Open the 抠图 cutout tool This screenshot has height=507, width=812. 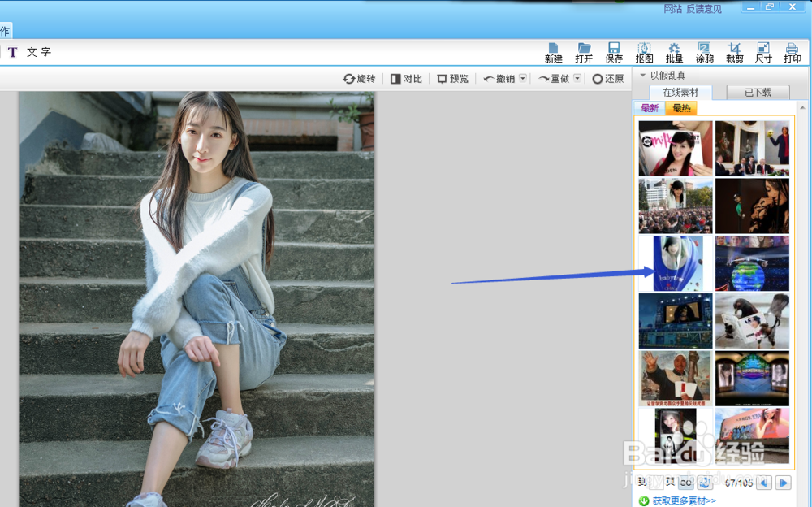point(644,53)
